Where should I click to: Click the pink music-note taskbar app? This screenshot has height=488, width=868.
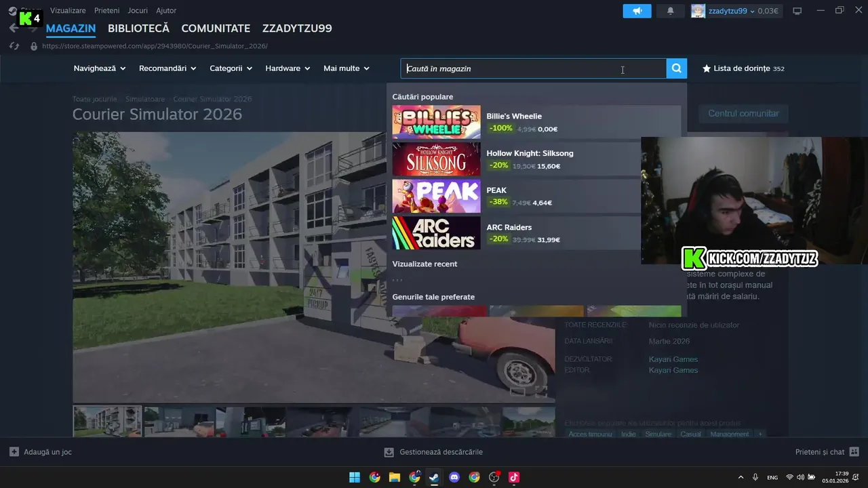(x=514, y=477)
